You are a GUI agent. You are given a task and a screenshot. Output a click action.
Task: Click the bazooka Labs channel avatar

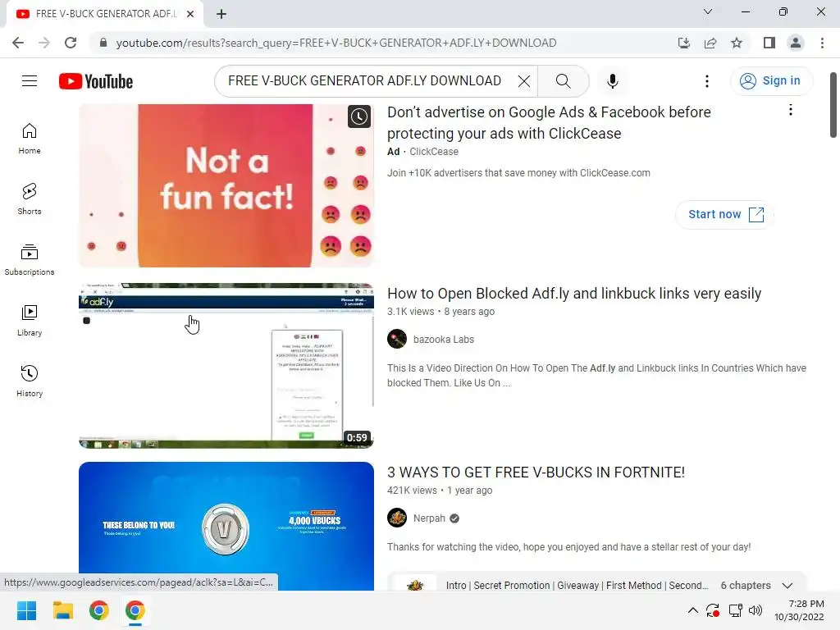tap(397, 339)
